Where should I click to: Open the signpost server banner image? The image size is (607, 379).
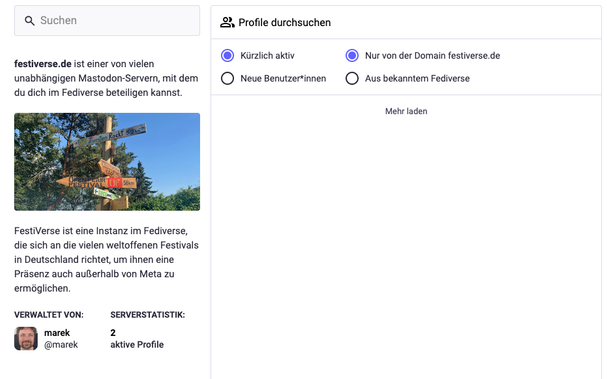(x=107, y=162)
